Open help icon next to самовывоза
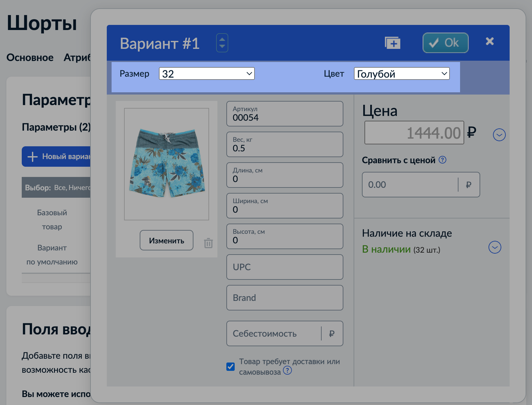 coord(287,371)
